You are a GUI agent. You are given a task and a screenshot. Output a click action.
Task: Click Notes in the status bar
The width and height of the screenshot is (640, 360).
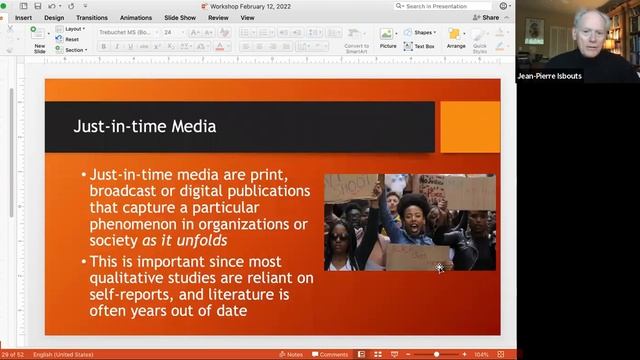click(291, 354)
